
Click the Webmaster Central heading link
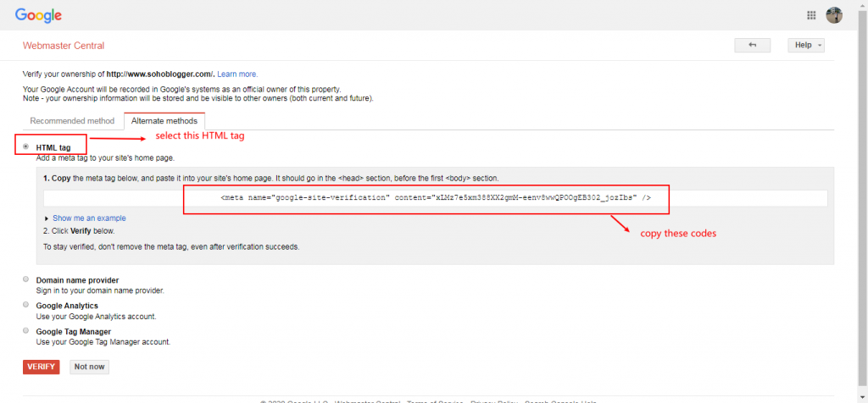pyautogui.click(x=64, y=46)
